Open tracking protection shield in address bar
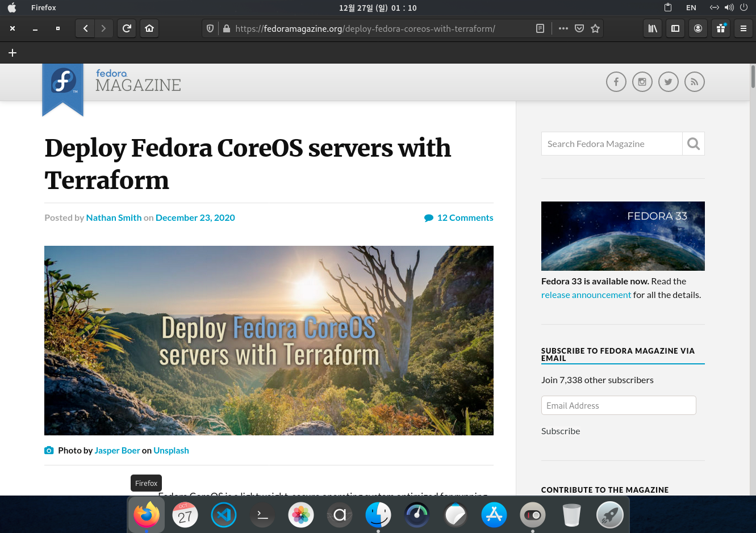 click(x=210, y=28)
